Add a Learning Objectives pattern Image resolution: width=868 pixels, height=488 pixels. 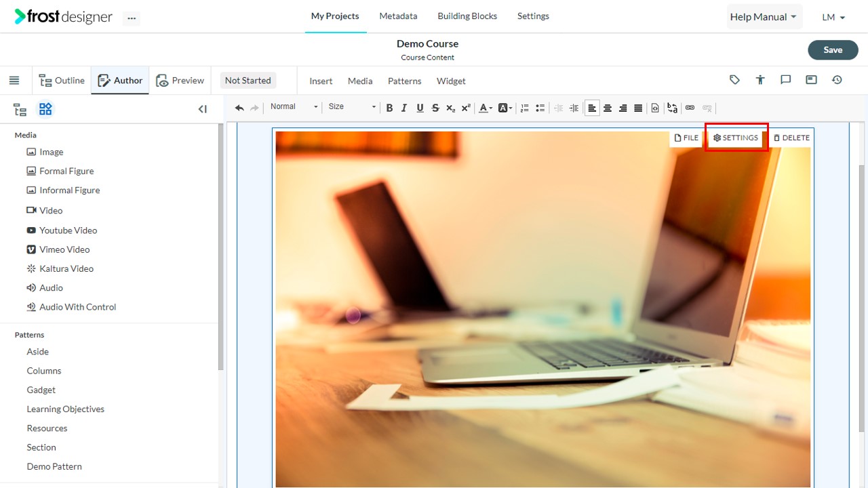pos(65,409)
